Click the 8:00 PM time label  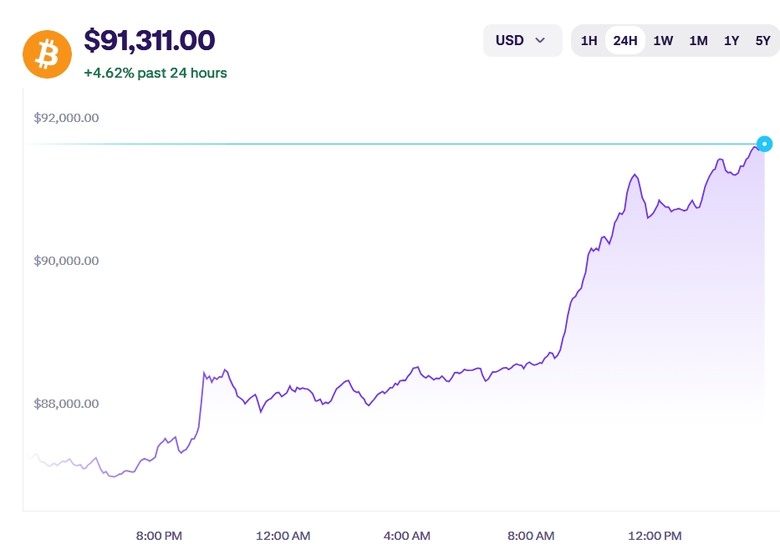159,536
